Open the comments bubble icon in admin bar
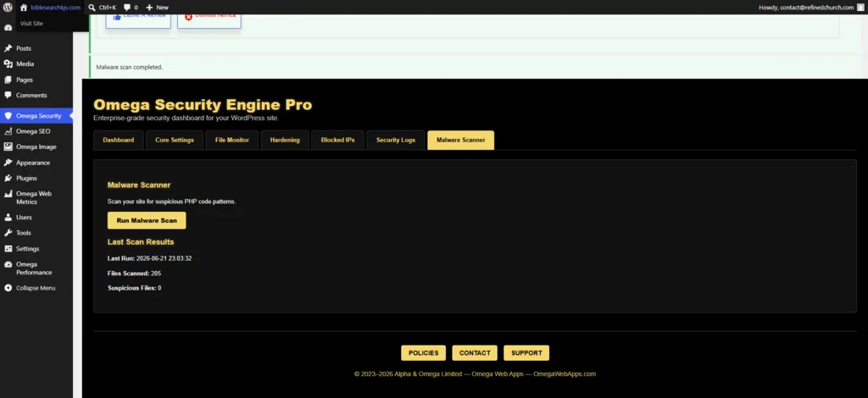 (x=127, y=7)
